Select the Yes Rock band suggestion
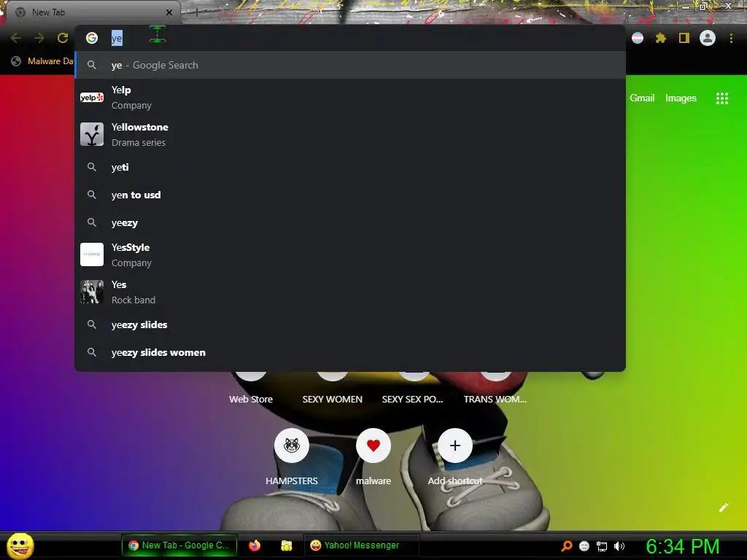The width and height of the screenshot is (747, 560). tap(350, 292)
